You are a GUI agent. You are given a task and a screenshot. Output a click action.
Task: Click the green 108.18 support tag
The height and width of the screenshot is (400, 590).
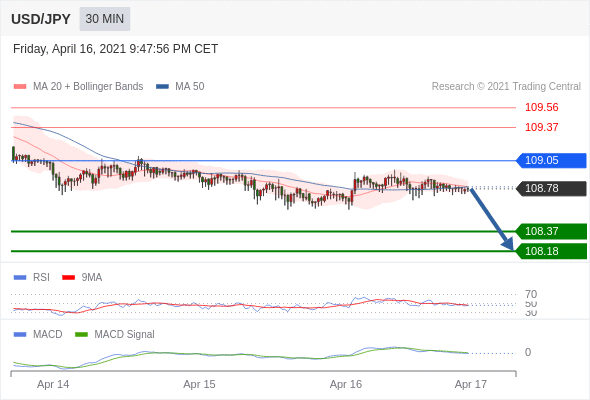tap(551, 251)
